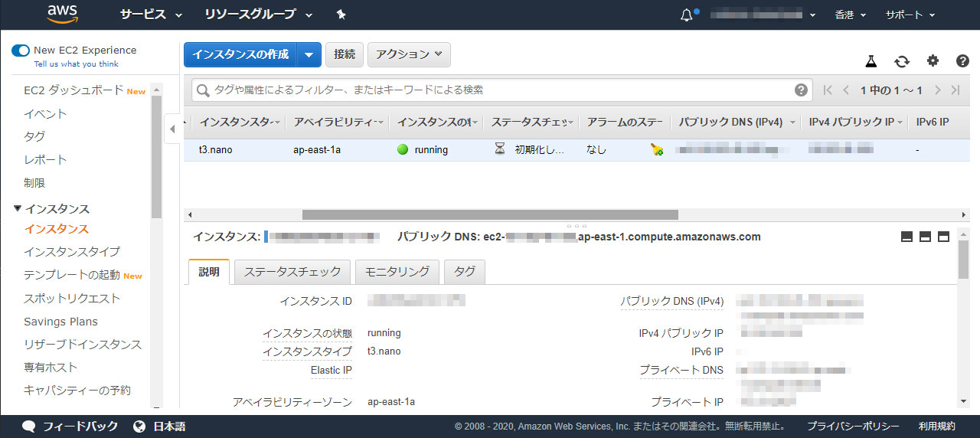Click the alarm add icon in instance row
The image size is (980, 438).
[x=657, y=150]
